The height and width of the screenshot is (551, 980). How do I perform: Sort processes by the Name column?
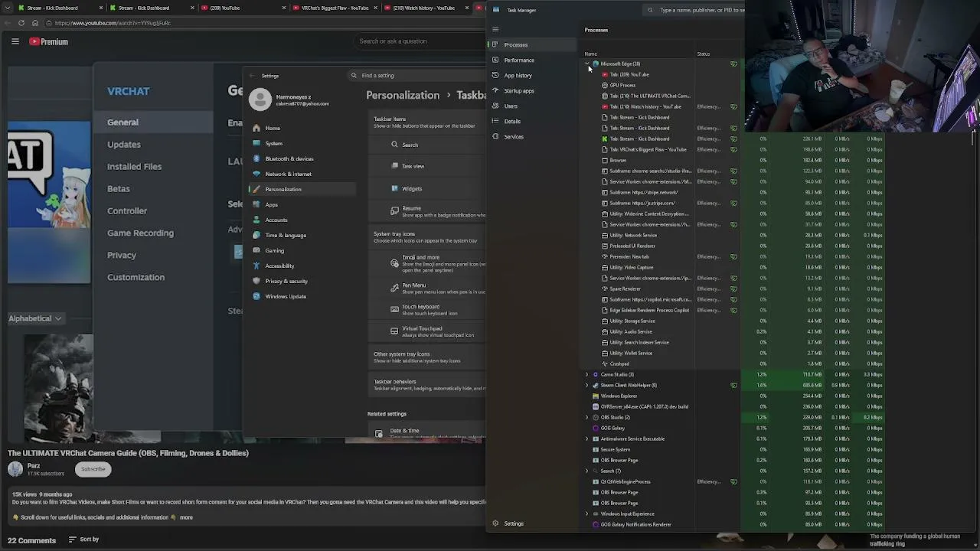[591, 54]
